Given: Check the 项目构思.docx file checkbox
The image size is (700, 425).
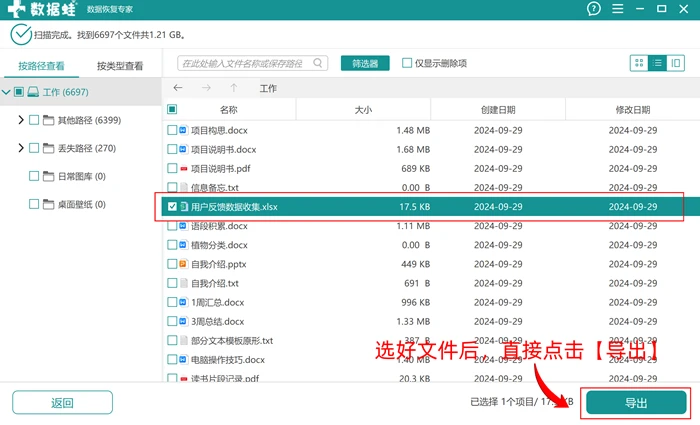Looking at the screenshot, I should tap(172, 130).
